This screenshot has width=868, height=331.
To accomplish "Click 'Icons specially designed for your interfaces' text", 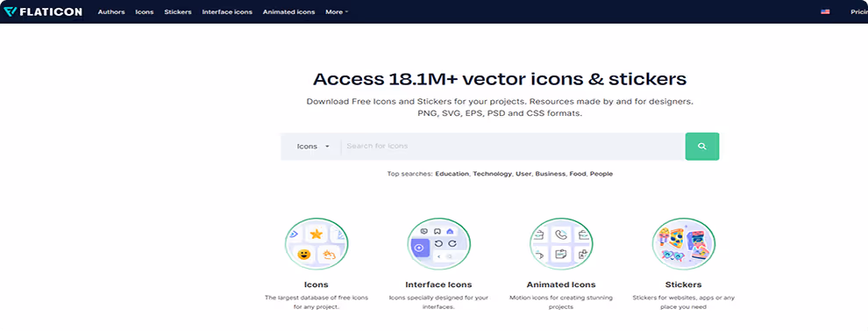I will 438,302.
